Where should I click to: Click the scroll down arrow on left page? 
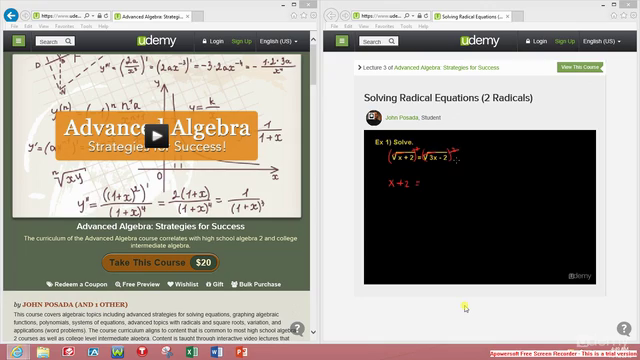[x=313, y=332]
